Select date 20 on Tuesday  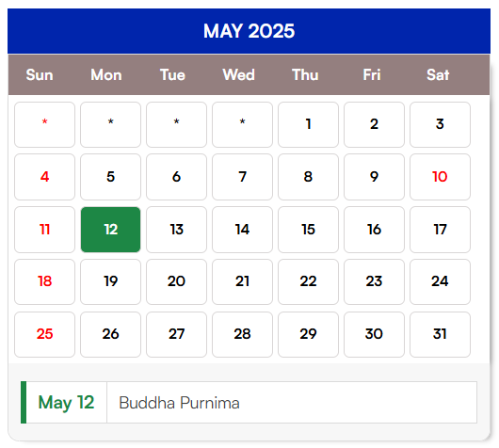pos(176,282)
